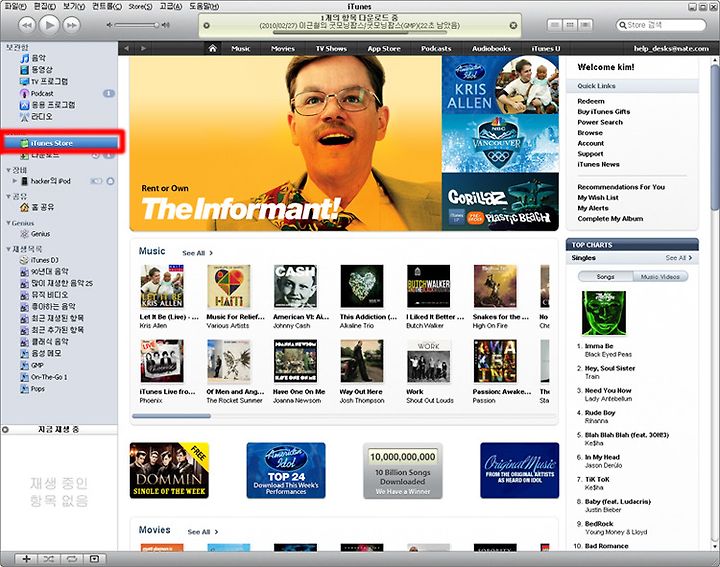
Task: Click the Store 검색 search field
Action: click(661, 25)
